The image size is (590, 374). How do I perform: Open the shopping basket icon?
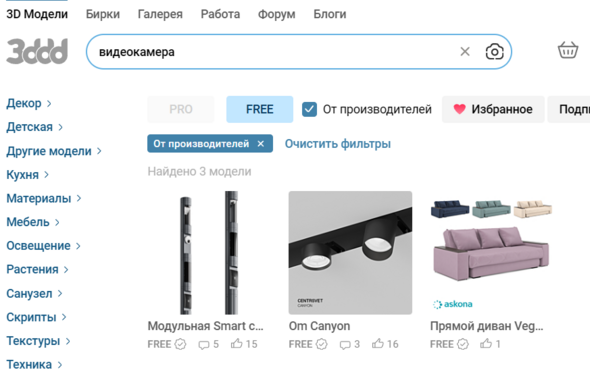567,50
